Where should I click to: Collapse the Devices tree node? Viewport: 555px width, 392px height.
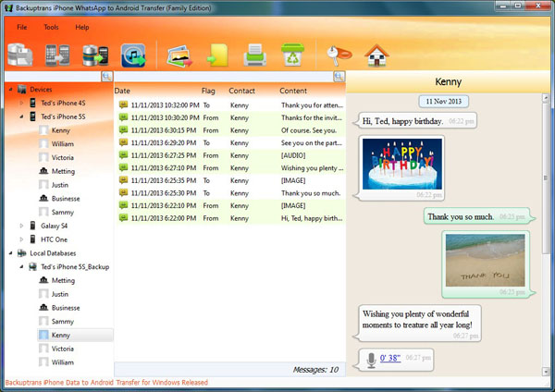(x=10, y=89)
